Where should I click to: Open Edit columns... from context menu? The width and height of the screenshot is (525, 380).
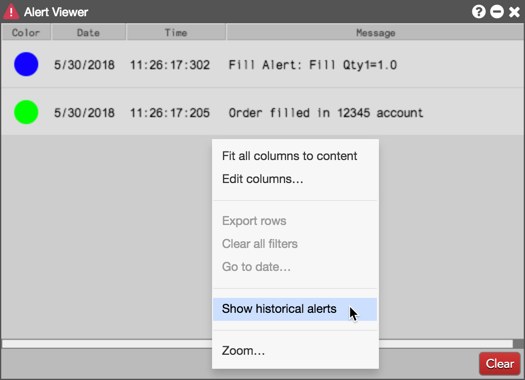click(x=295, y=179)
